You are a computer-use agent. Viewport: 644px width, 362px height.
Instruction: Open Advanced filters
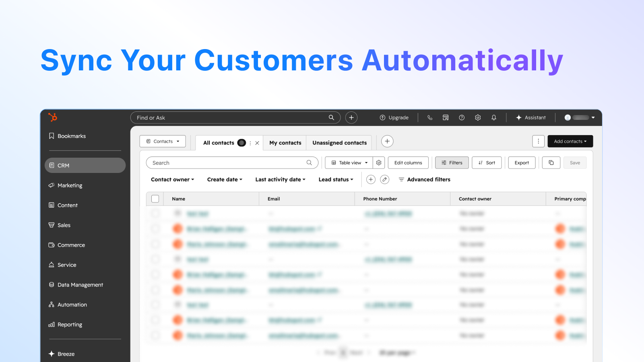(424, 179)
